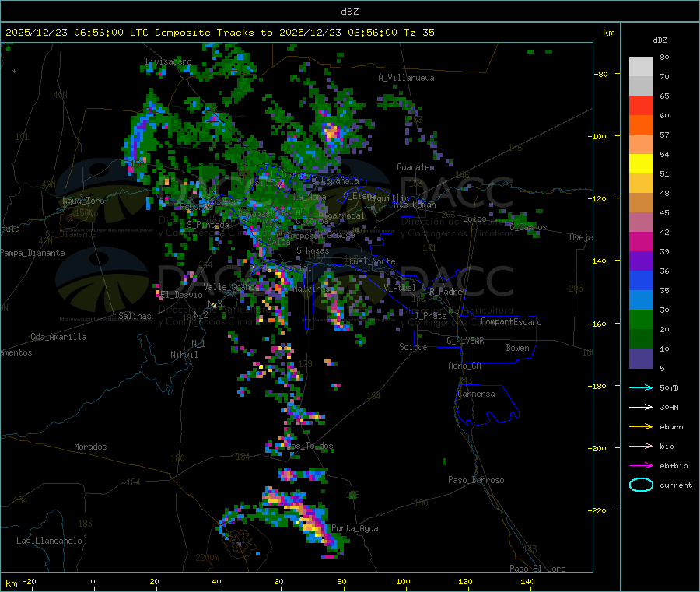Click the G_Campos map label

coord(529,227)
